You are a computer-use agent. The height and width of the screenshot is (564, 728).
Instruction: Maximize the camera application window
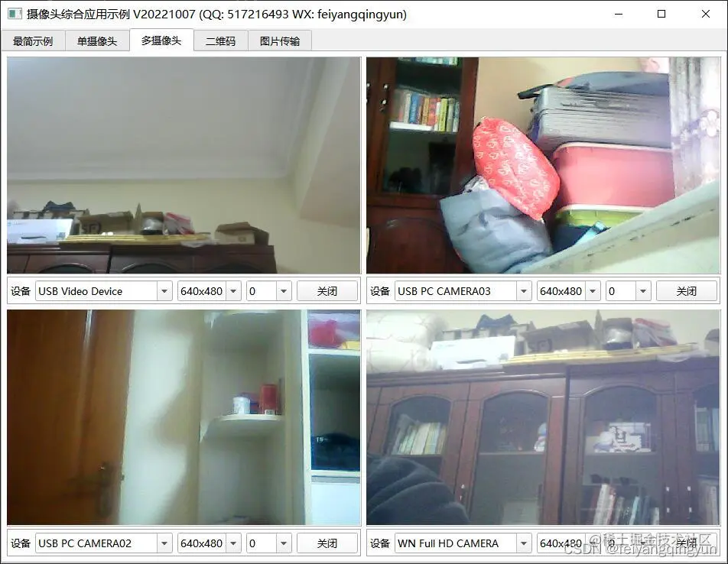(x=661, y=14)
